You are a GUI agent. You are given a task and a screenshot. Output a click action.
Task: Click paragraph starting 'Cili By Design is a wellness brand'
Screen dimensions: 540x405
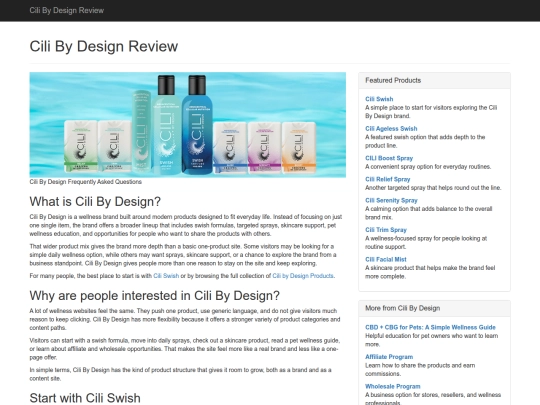(186, 225)
